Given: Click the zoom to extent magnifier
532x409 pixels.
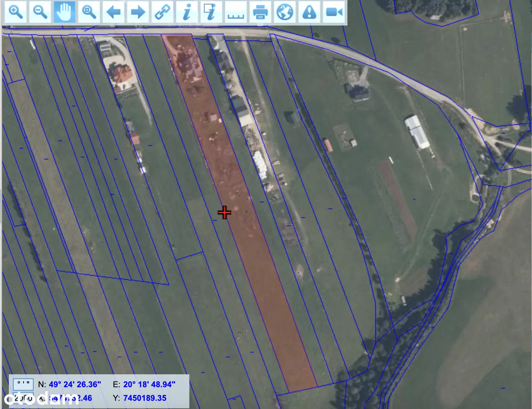Looking at the screenshot, I should 89,12.
